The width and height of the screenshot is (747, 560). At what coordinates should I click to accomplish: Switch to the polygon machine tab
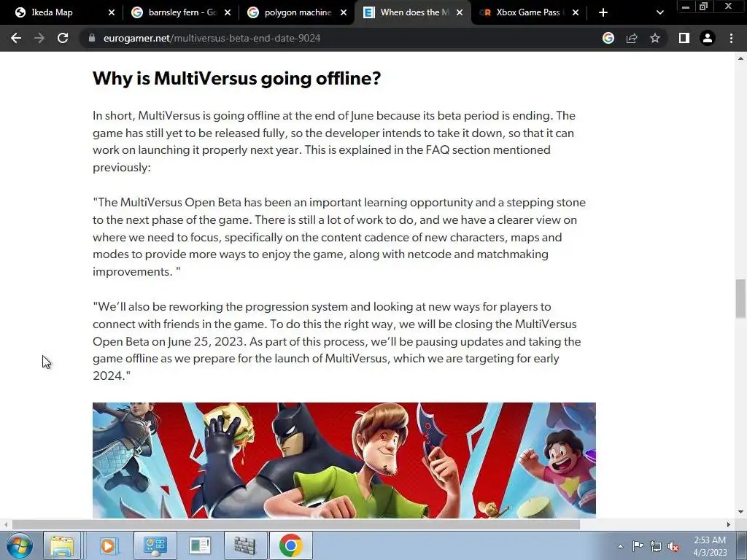click(298, 12)
